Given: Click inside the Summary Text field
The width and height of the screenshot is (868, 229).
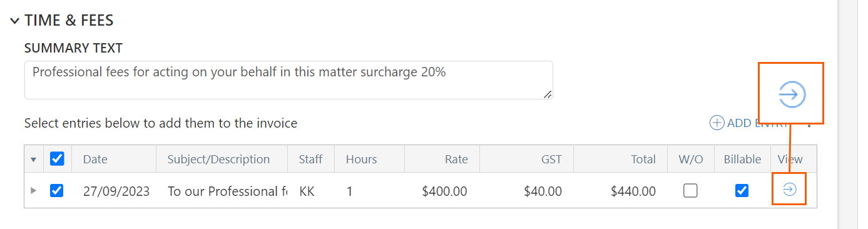Looking at the screenshot, I should click(288, 80).
